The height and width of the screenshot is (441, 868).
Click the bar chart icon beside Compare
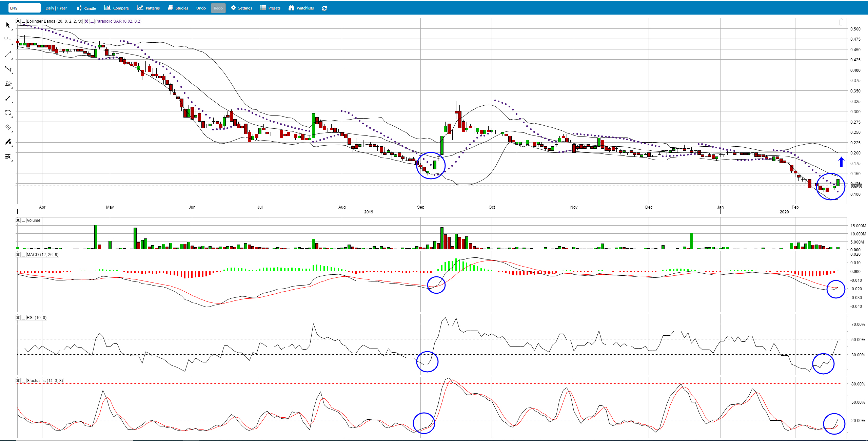pos(107,8)
